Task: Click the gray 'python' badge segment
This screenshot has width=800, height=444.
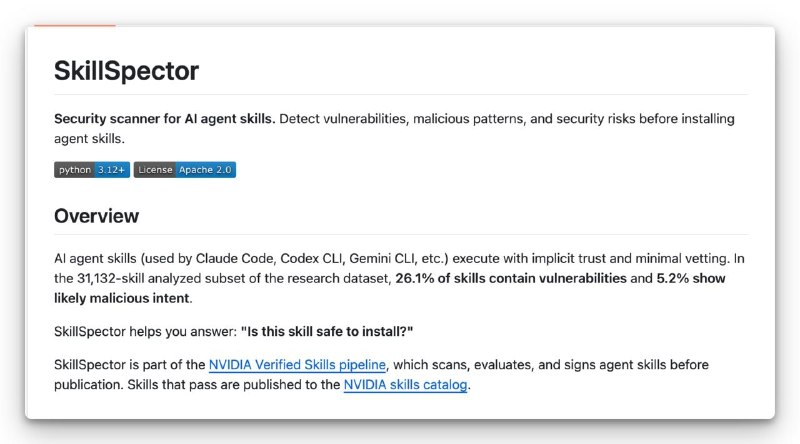Action: (74, 170)
